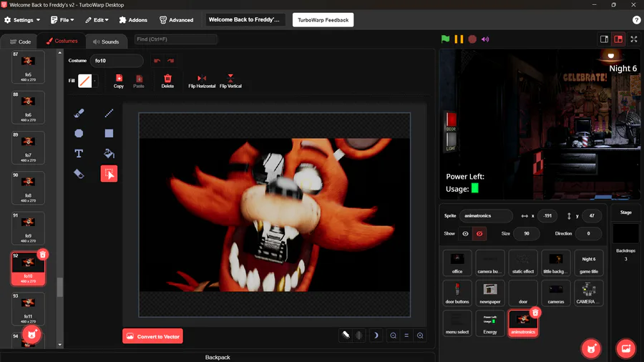
Task: Switch to small stage layout
Action: click(604, 39)
